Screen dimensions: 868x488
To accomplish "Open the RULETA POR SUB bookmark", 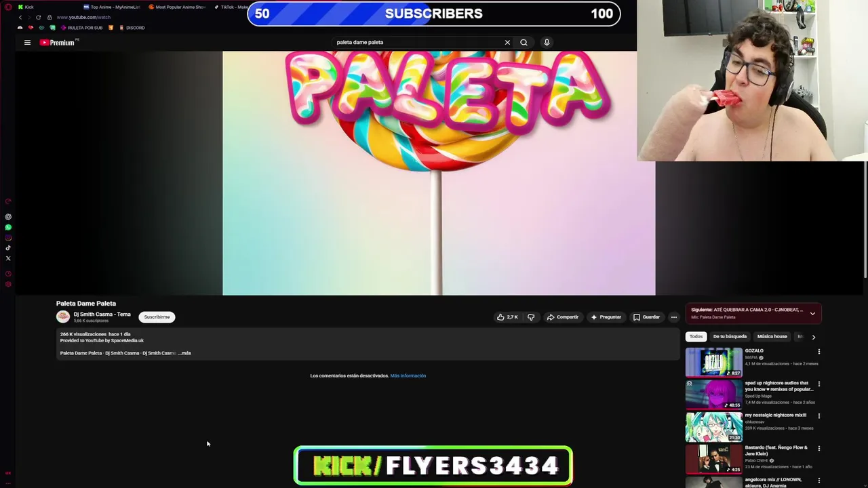I will point(82,28).
